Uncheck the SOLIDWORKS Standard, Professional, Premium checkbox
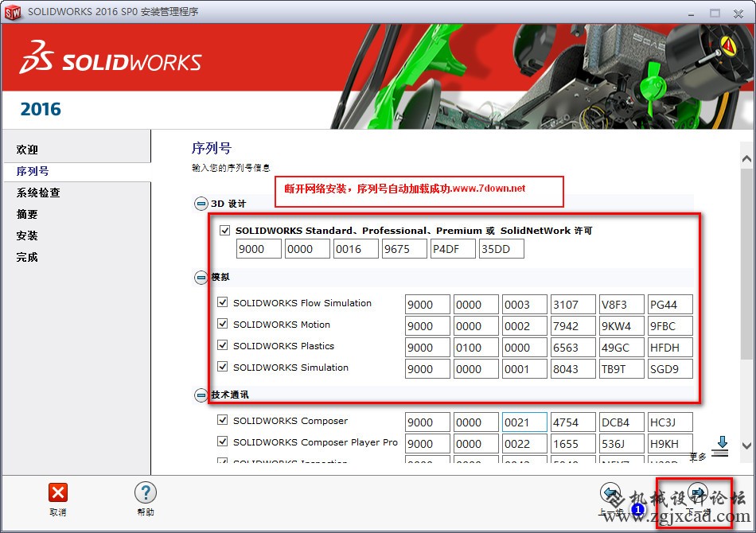The width and height of the screenshot is (756, 533). click(x=224, y=231)
